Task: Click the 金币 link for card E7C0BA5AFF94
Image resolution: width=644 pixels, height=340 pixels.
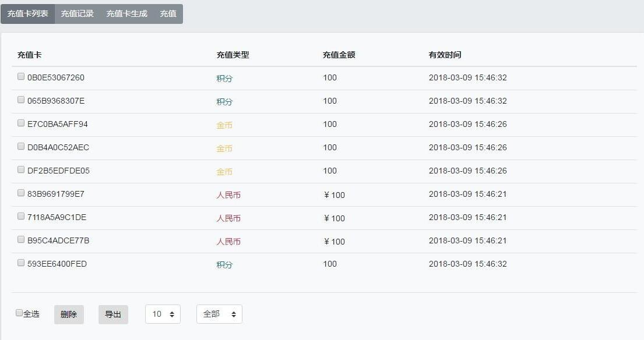Action: pyautogui.click(x=224, y=124)
